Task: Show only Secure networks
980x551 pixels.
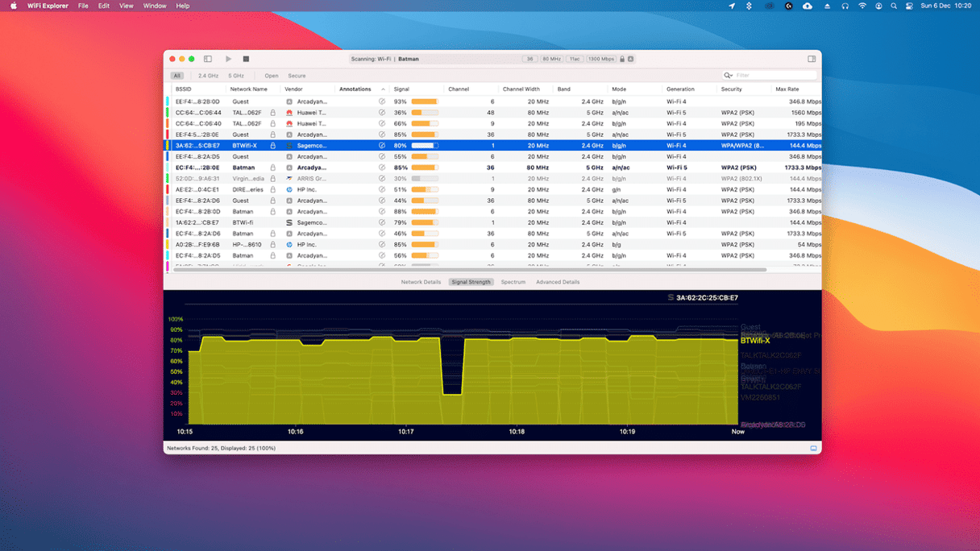Action: coord(297,76)
